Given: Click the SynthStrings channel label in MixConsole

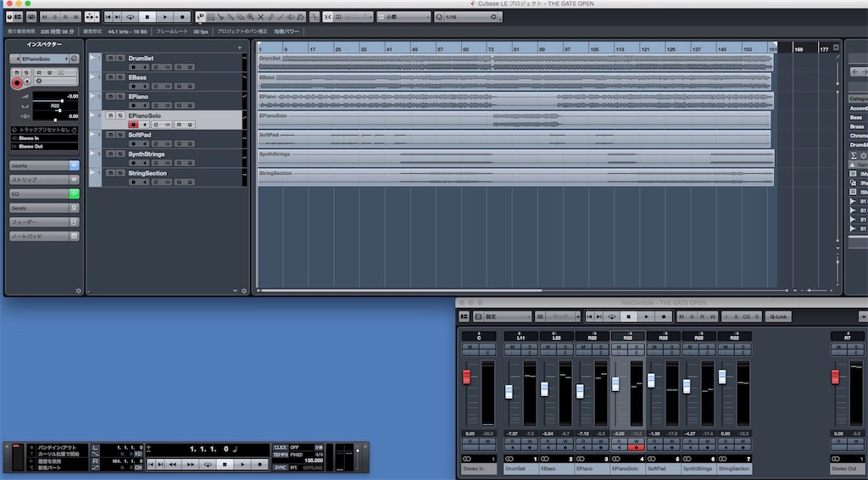Looking at the screenshot, I should (698, 468).
